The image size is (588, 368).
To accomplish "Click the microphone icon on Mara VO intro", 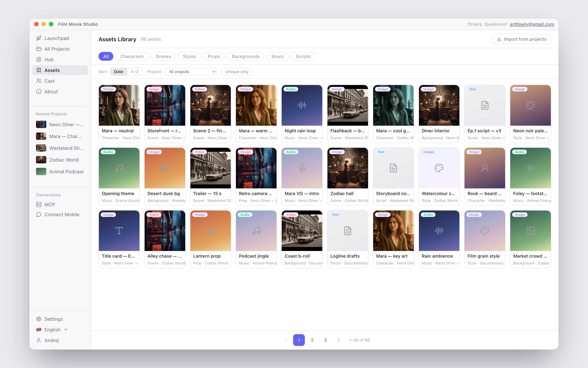I will [x=302, y=168].
